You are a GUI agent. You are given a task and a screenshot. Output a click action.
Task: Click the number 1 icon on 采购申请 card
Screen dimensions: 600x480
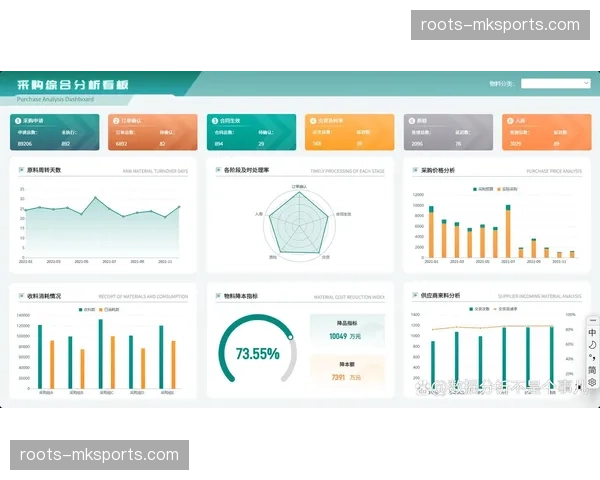18,120
